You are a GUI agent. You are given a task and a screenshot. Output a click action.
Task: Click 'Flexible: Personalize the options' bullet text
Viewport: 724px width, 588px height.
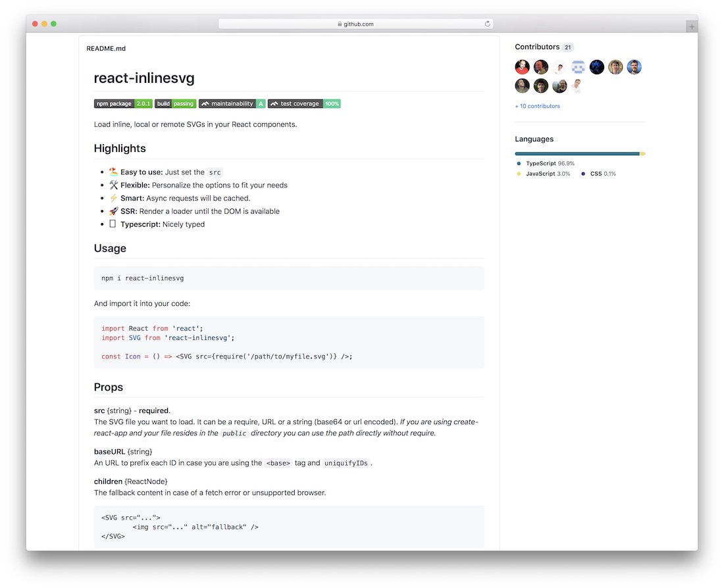click(x=204, y=185)
